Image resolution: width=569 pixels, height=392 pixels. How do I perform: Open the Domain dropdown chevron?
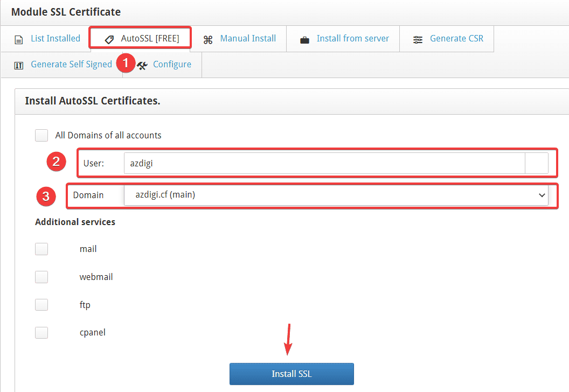pos(543,195)
